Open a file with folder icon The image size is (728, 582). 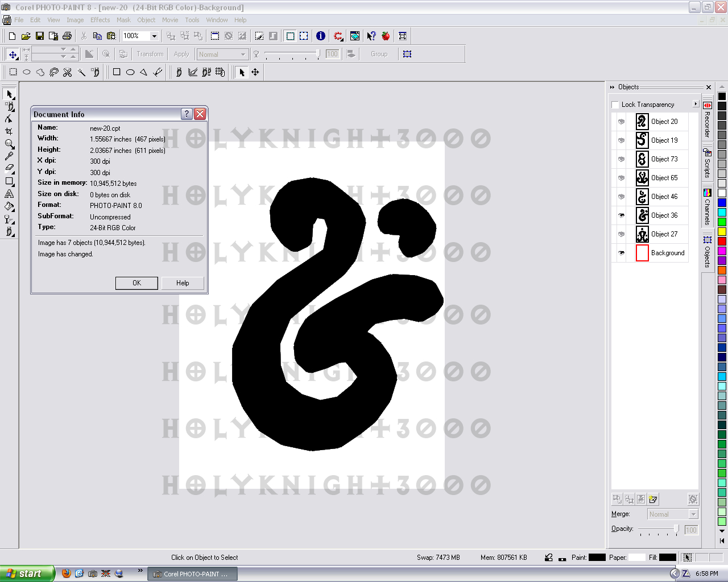pyautogui.click(x=26, y=36)
